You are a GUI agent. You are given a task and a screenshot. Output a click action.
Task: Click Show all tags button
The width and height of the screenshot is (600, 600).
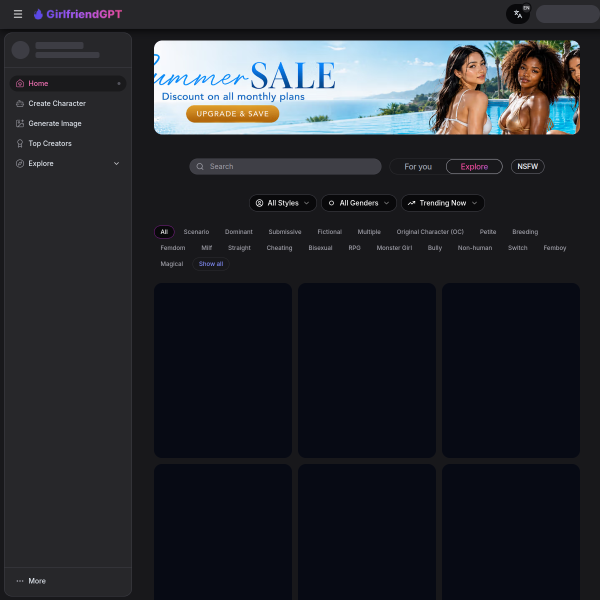[211, 264]
